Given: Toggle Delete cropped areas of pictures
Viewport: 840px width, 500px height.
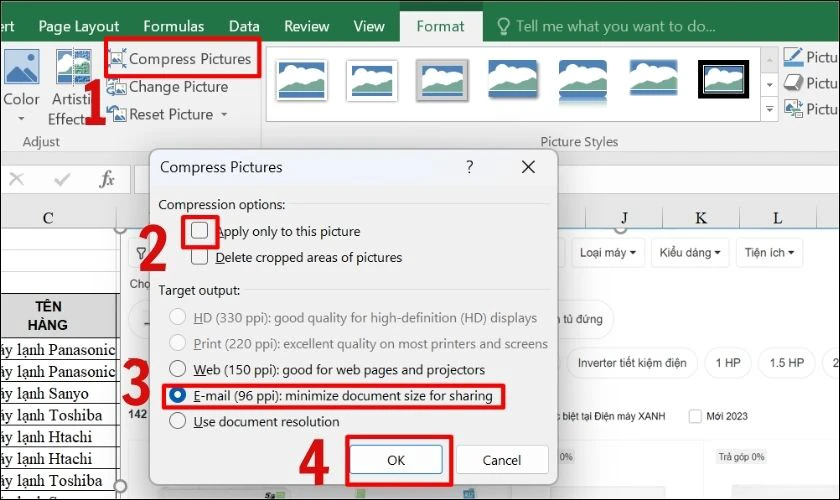Looking at the screenshot, I should [199, 257].
